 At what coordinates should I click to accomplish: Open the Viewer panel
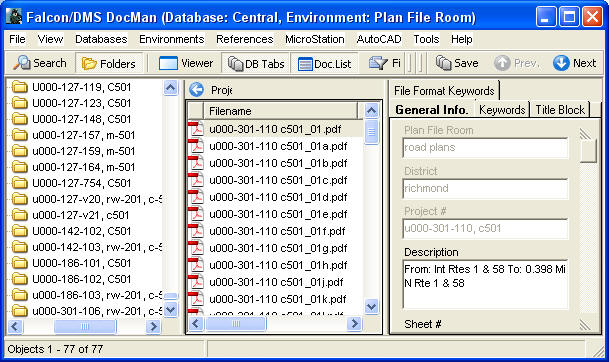(x=186, y=63)
